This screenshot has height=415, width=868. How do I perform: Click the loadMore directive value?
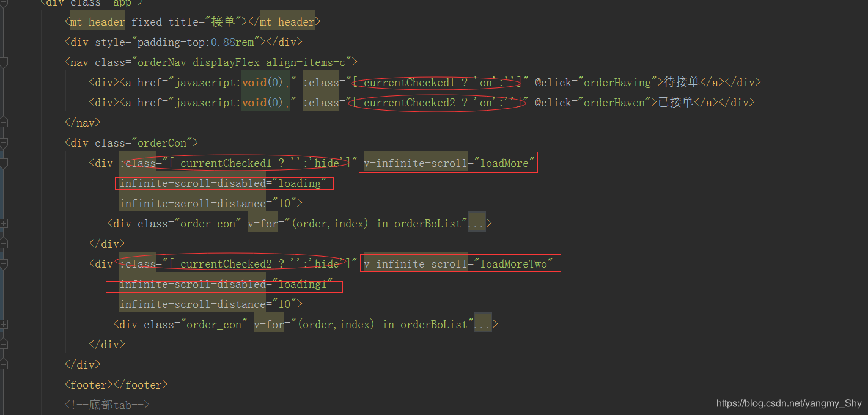(x=504, y=163)
